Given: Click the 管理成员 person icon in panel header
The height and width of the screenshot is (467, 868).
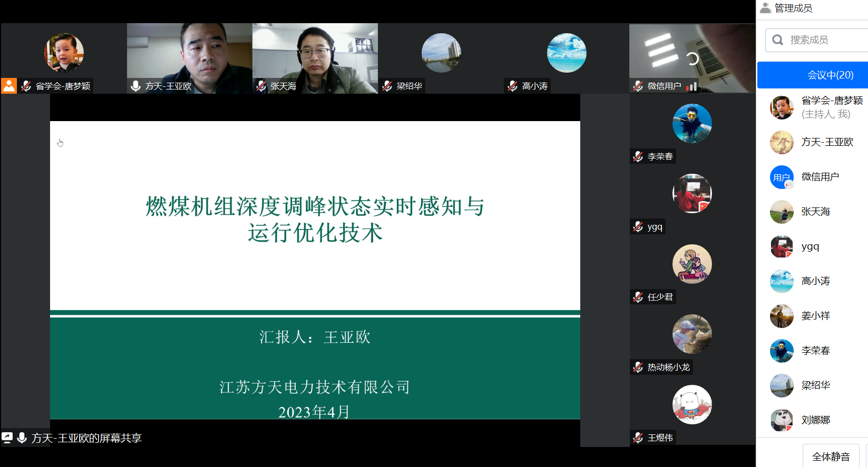Looking at the screenshot, I should coord(765,8).
